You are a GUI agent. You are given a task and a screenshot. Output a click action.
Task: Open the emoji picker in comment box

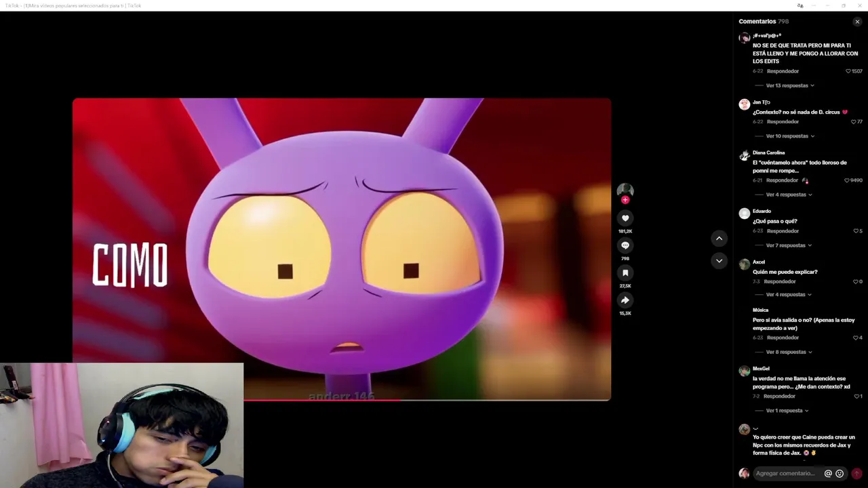pos(840,474)
